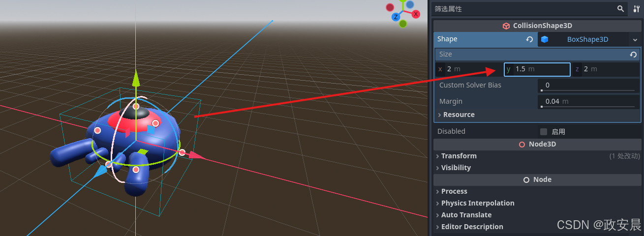The image size is (644, 236).
Task: Grab the red X-axis move arrow
Action: 196,155
